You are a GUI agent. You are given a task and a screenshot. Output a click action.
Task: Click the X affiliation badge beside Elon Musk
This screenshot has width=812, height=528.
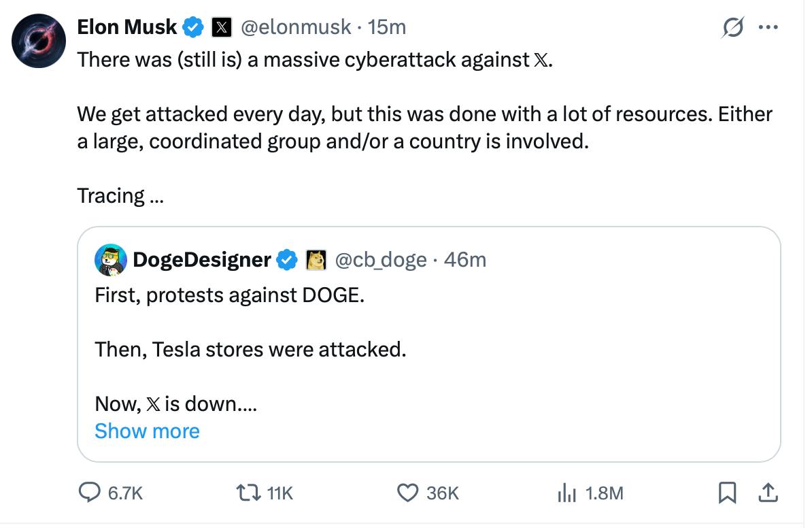coord(221,27)
